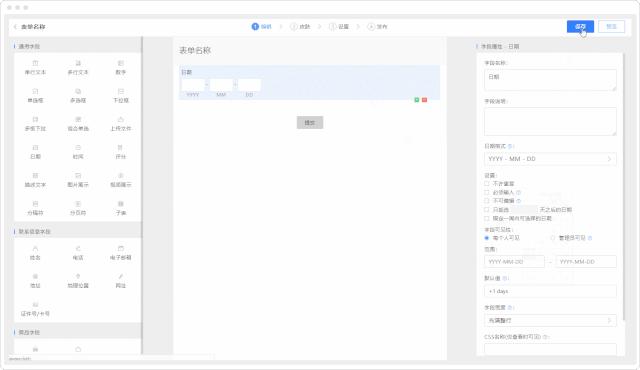Click the properties panel vertical scrollbar
Image resolution: width=640 pixels, height=370 pixels.
[624, 186]
